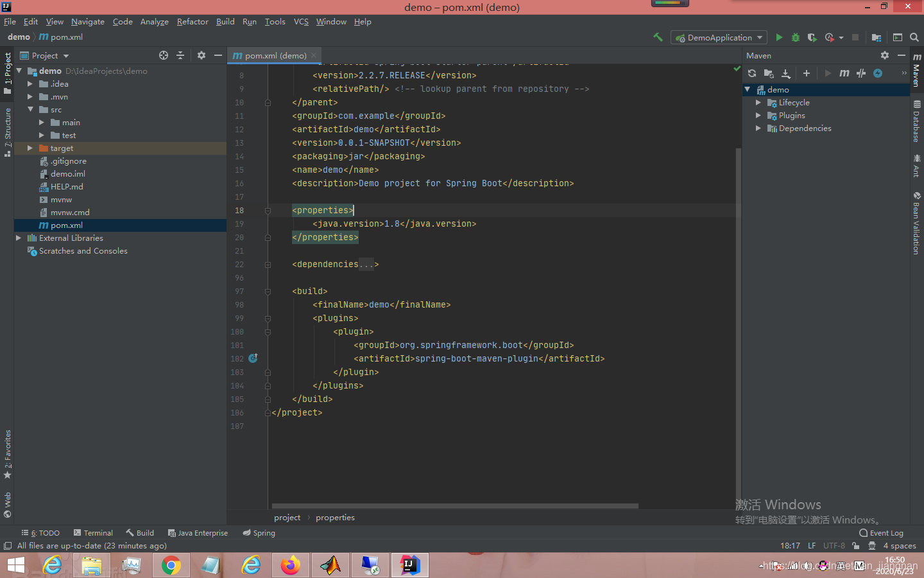
Task: Start DemoApplication in Debug mode
Action: click(795, 37)
